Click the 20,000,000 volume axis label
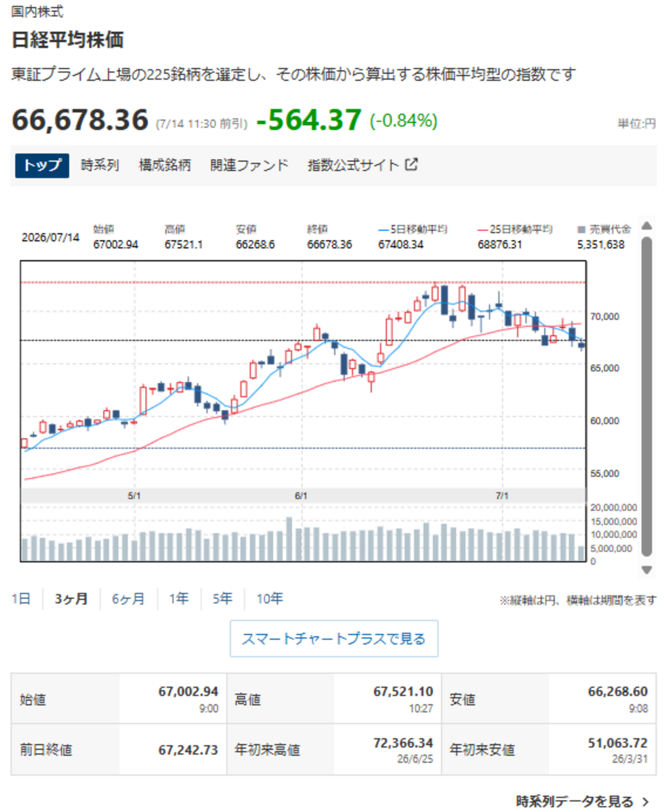Image resolution: width=672 pixels, height=812 pixels. tap(614, 507)
